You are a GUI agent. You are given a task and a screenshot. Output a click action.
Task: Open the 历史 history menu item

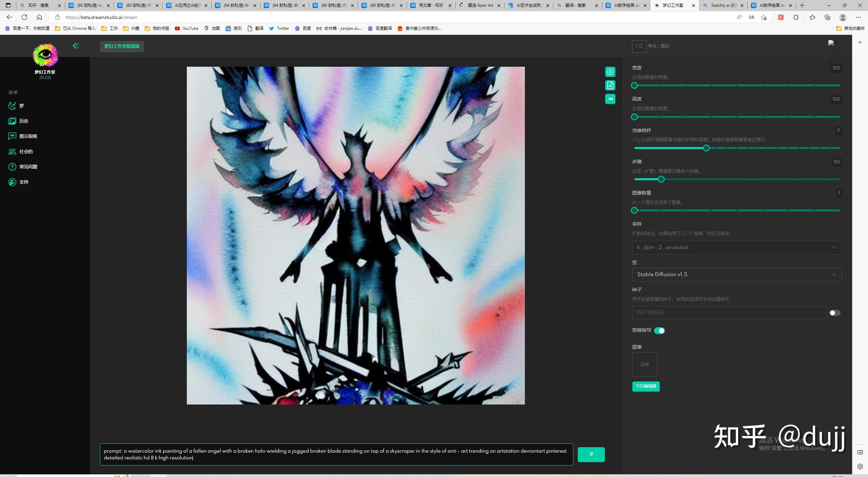coord(23,121)
